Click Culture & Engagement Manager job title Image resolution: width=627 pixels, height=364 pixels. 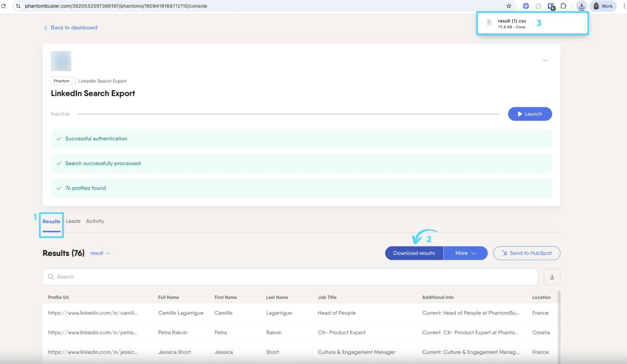356,352
